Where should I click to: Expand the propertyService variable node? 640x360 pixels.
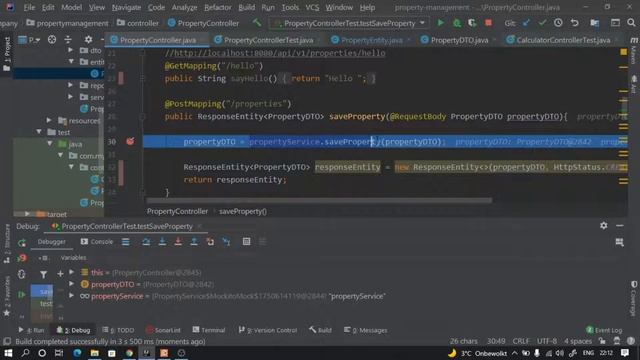[71, 296]
